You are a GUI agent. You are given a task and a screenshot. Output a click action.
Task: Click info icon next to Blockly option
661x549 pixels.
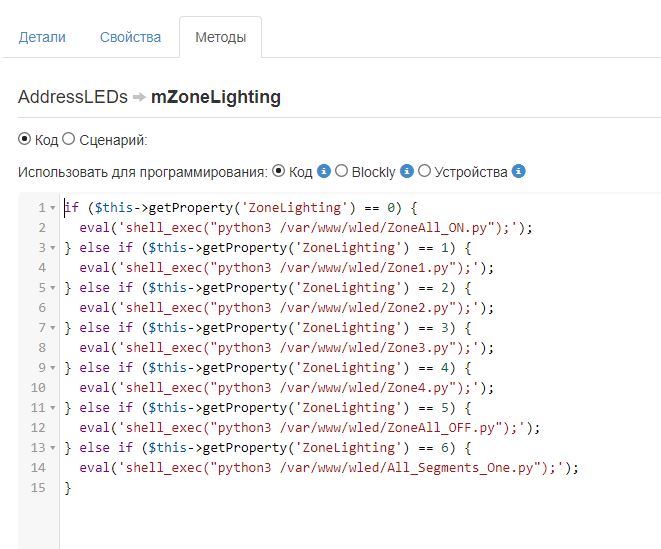pos(407,171)
